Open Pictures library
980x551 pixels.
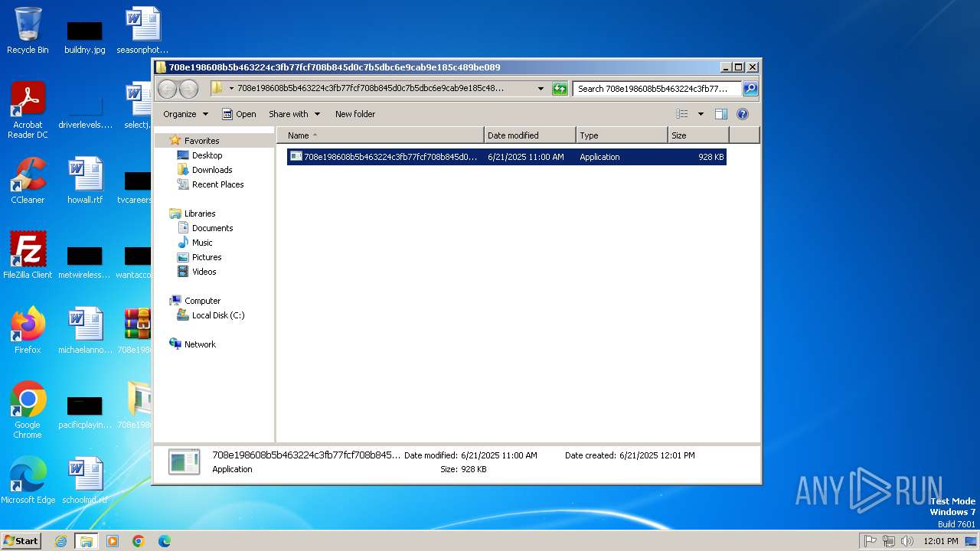(x=207, y=257)
